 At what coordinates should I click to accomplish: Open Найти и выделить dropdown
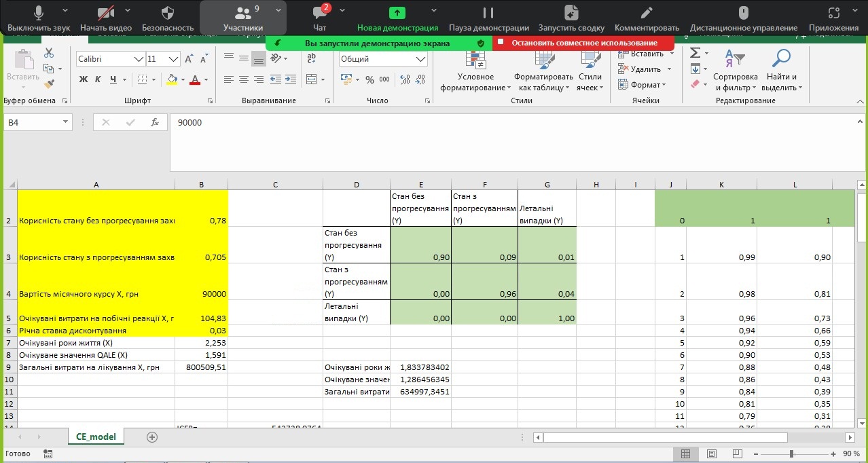(x=782, y=71)
